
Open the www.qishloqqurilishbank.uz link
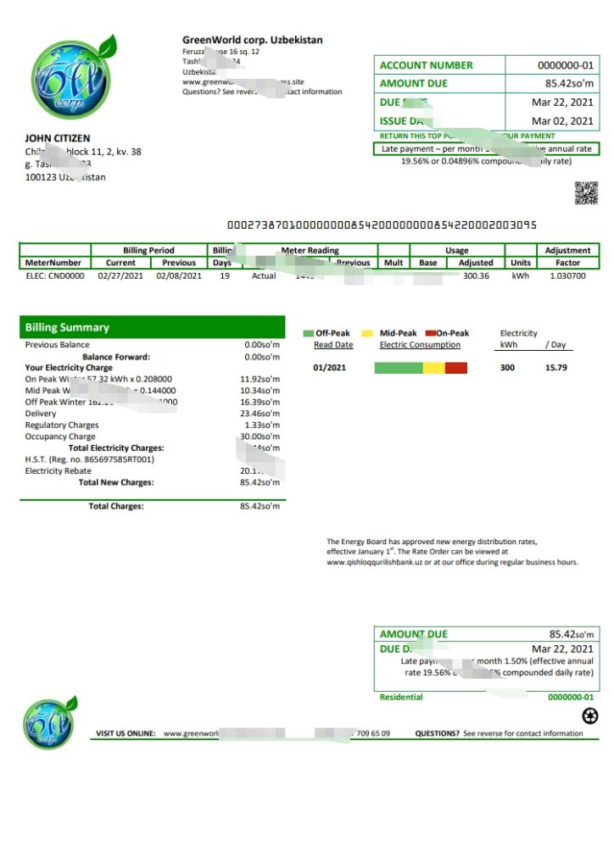tap(374, 562)
